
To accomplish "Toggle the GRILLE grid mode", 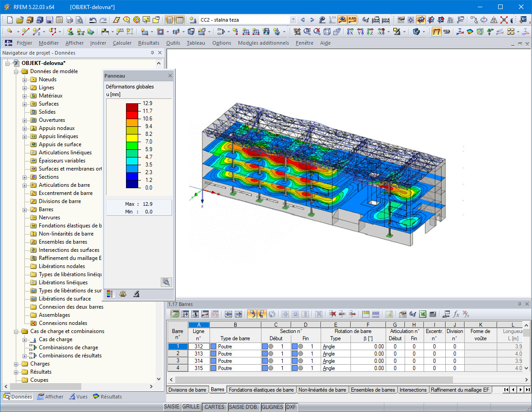I will tap(191, 407).
